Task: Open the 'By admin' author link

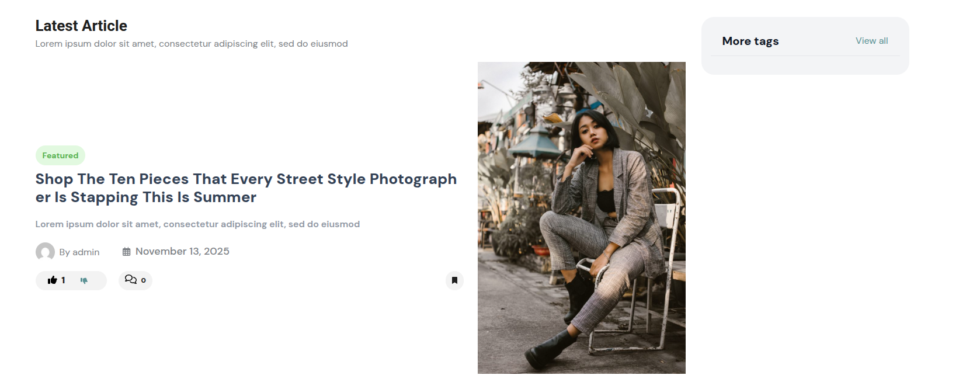Action: pyautogui.click(x=79, y=252)
